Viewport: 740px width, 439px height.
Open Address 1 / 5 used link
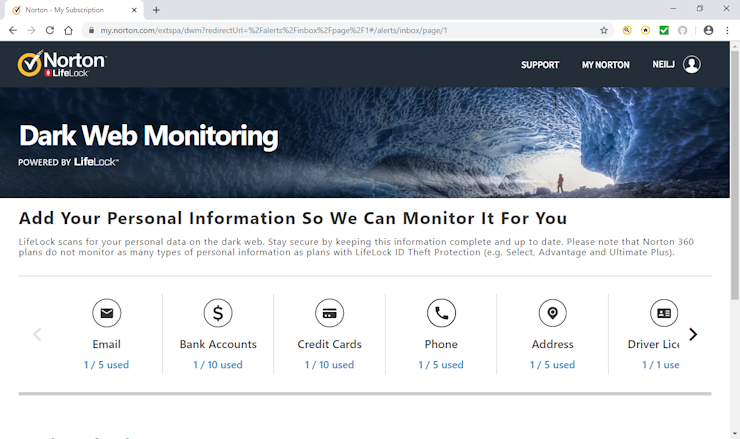553,365
